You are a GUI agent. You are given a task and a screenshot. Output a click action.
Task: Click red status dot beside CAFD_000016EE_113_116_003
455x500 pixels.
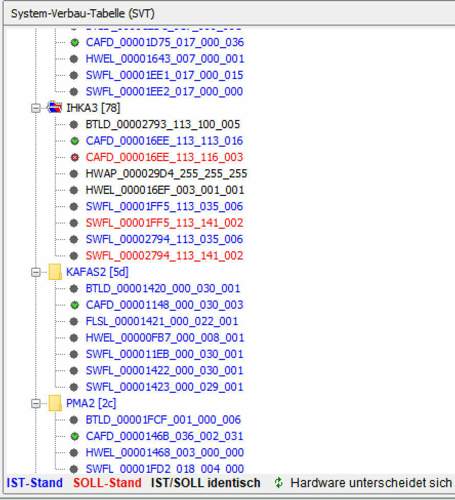[75, 157]
